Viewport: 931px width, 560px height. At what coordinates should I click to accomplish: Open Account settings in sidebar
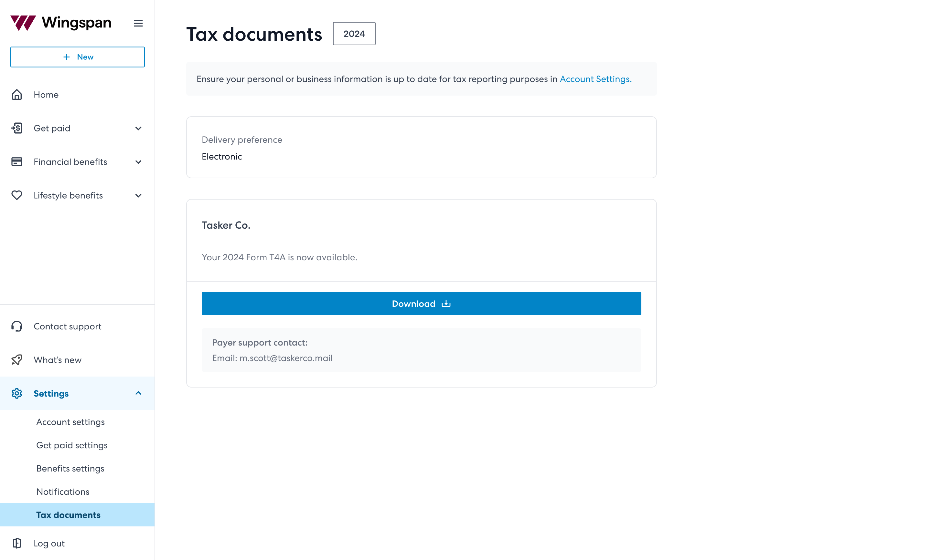(x=70, y=422)
